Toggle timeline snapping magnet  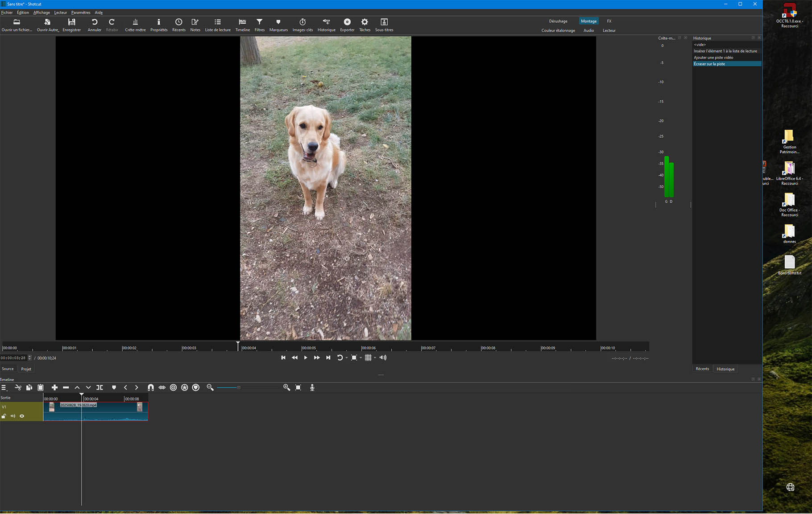[150, 387]
